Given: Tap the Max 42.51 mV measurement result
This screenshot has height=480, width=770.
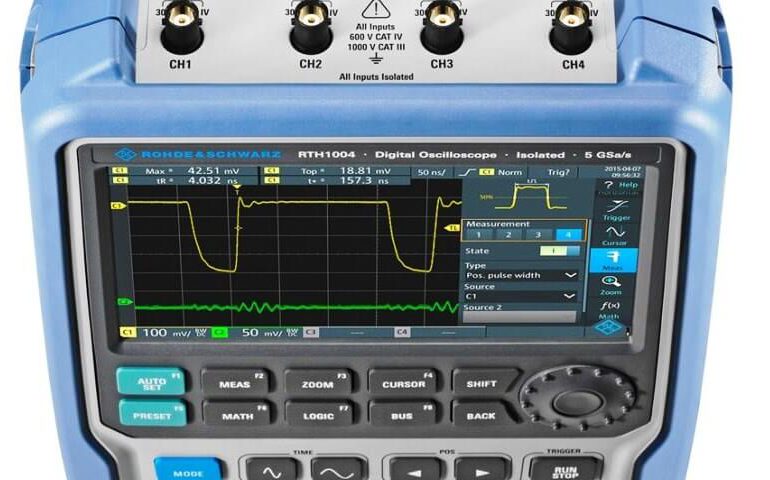Looking at the screenshot, I should pos(185,171).
